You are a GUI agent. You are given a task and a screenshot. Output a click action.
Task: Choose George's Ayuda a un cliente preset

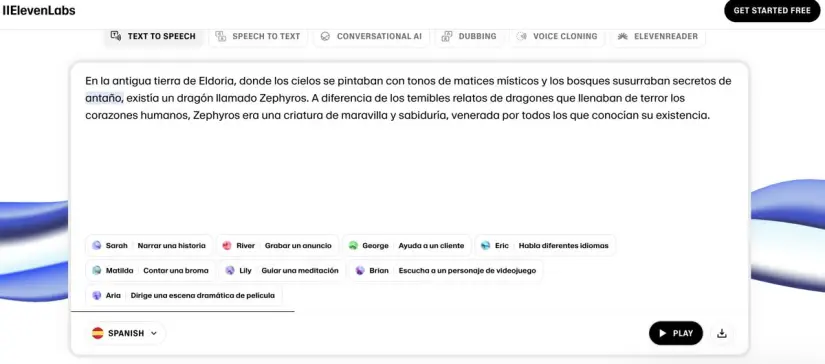(406, 246)
